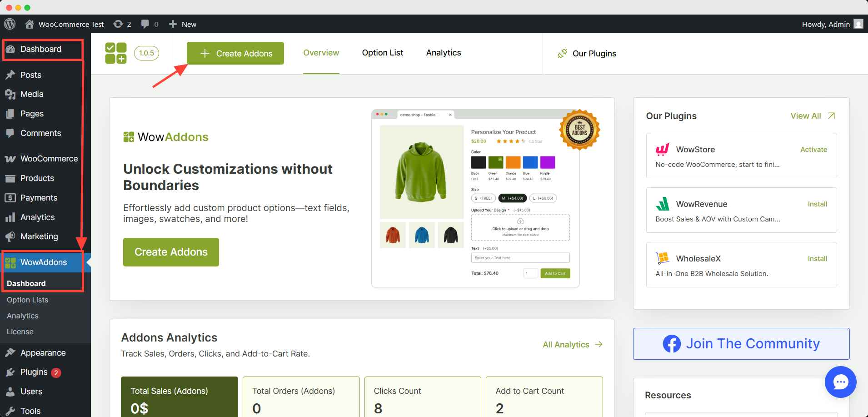Image resolution: width=868 pixels, height=417 pixels.
Task: Pick the Black color swatch in preview
Action: (x=479, y=162)
